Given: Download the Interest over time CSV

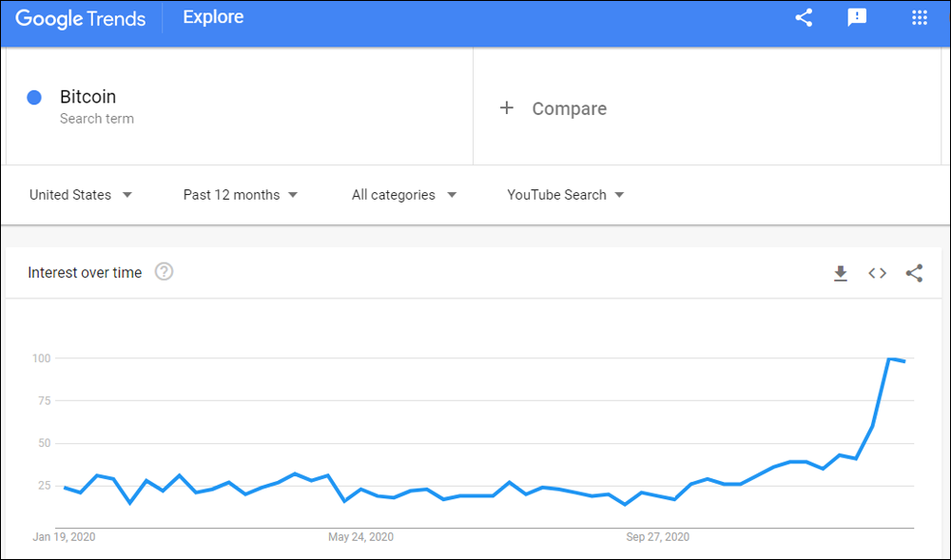Looking at the screenshot, I should 840,273.
